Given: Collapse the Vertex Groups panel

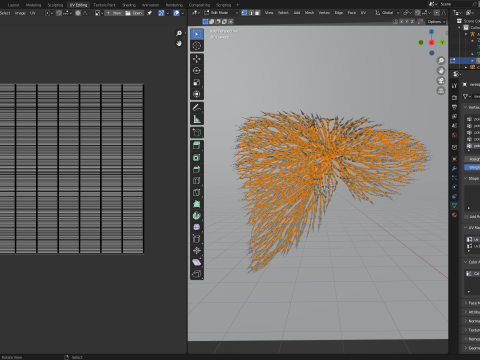Looking at the screenshot, I should point(466,107).
